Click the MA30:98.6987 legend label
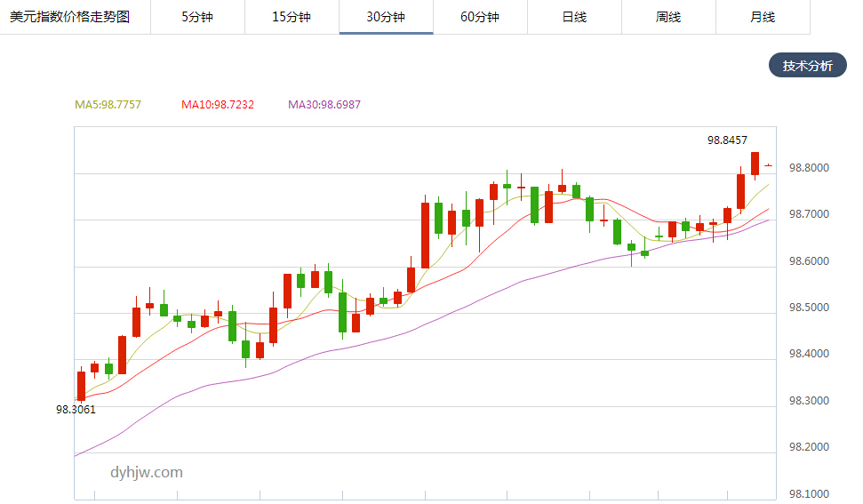The width and height of the screenshot is (863, 504). point(324,105)
